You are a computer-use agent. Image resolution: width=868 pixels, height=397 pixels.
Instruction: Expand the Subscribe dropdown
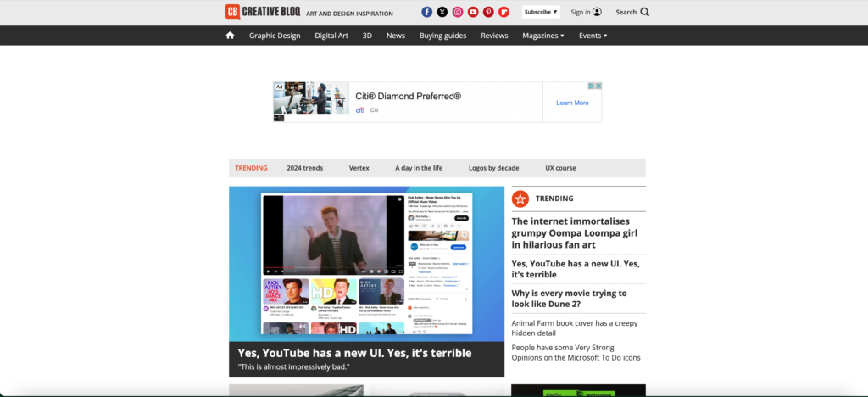[541, 12]
